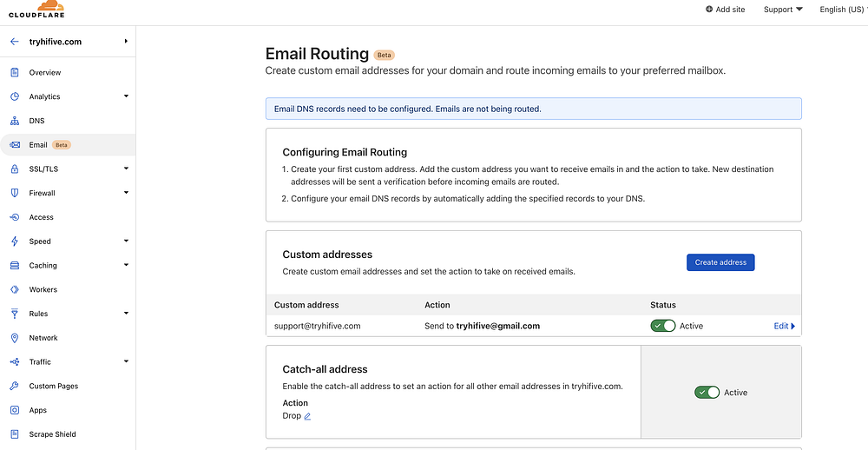
Task: Click the back arrow beside tryhifive.com
Action: [x=15, y=41]
